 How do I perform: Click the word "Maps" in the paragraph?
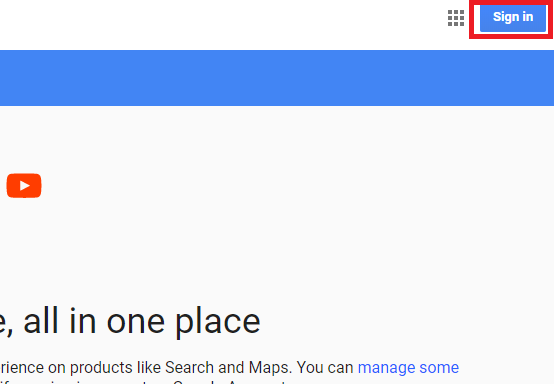click(270, 367)
